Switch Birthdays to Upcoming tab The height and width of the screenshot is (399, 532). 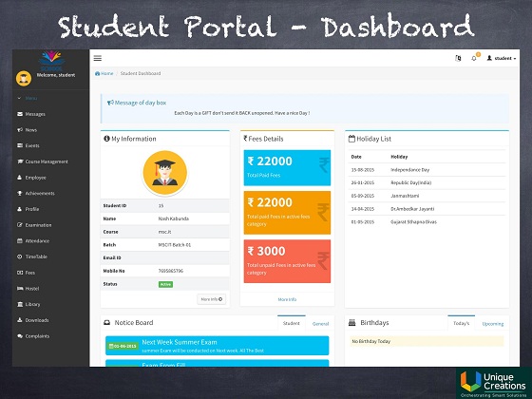click(493, 324)
